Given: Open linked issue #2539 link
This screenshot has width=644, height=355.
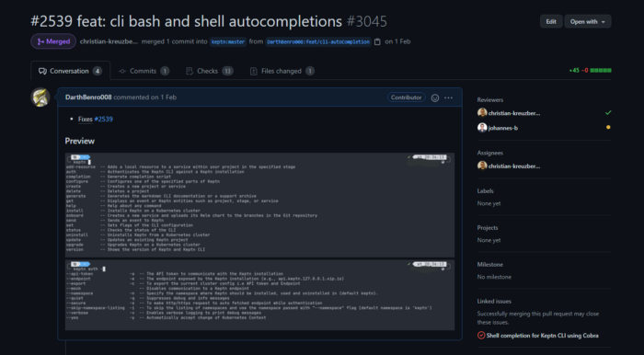Looking at the screenshot, I should point(103,119).
